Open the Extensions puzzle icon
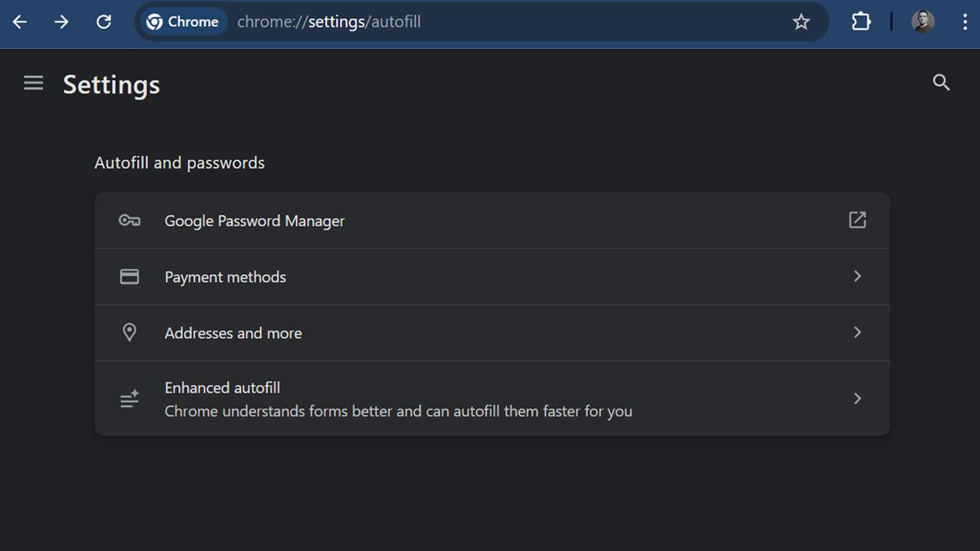Image resolution: width=980 pixels, height=551 pixels. click(x=861, y=21)
